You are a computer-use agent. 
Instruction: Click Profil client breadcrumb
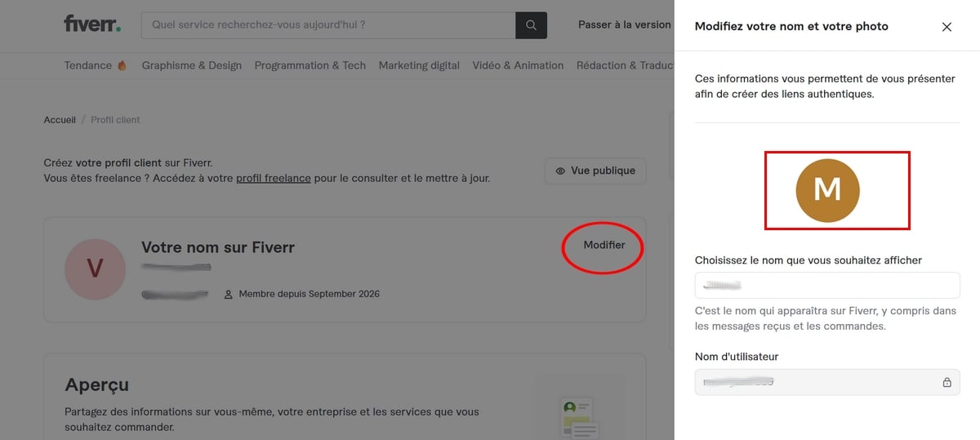tap(115, 120)
